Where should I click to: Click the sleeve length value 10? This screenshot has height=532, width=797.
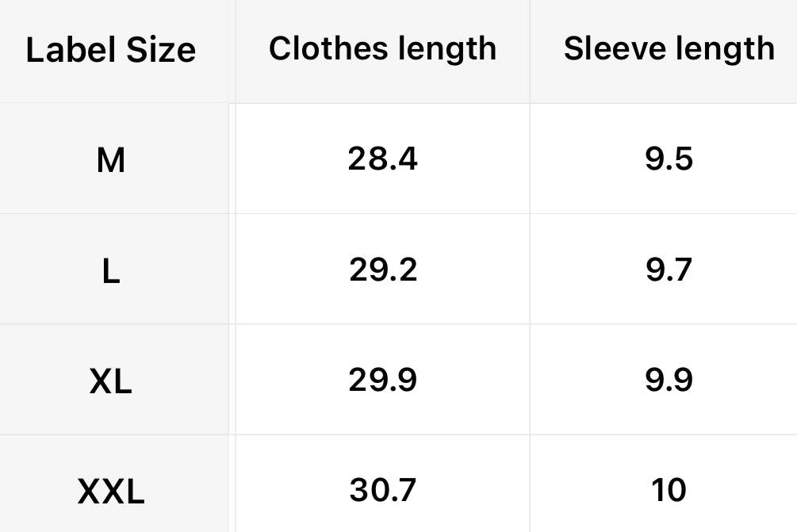point(669,491)
